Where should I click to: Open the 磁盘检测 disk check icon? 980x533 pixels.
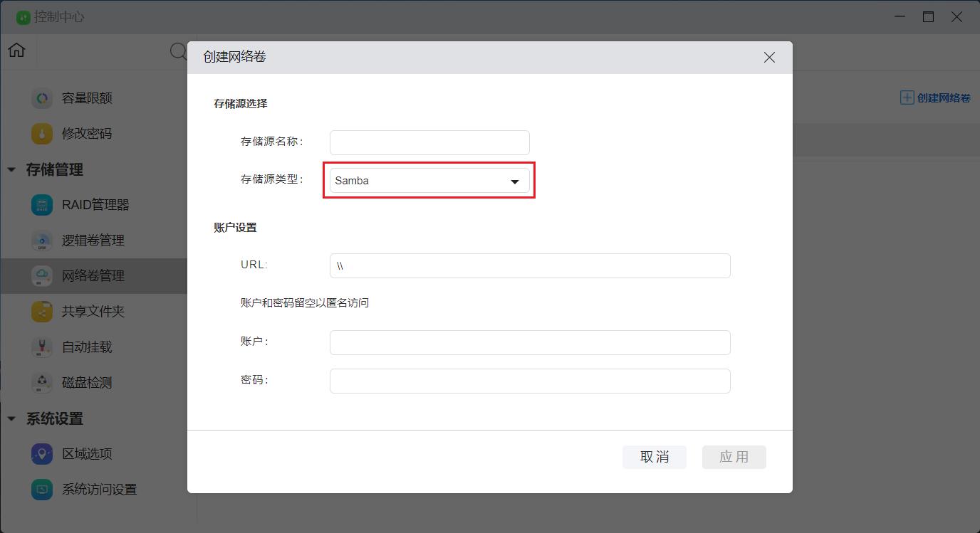click(x=41, y=382)
